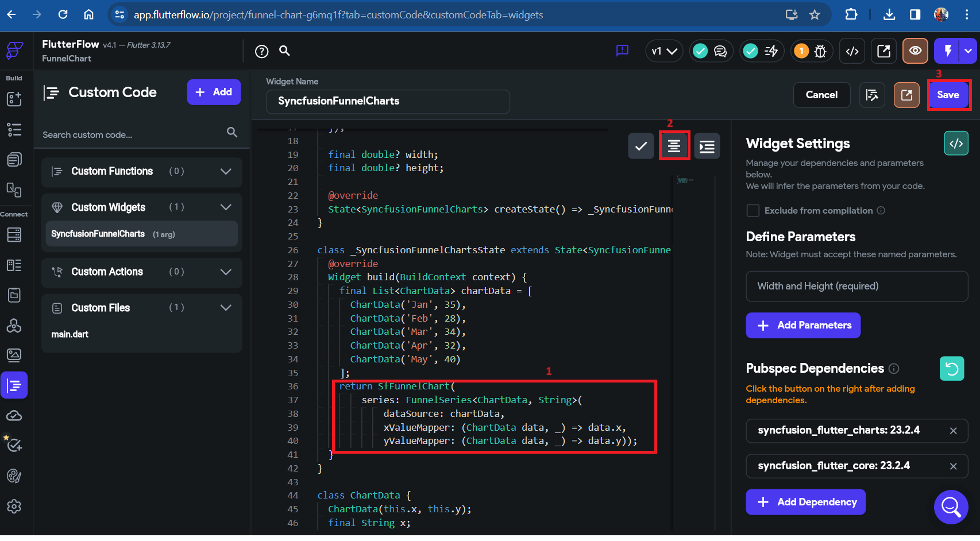
Task: Open the developer menu code icon
Action: pos(852,51)
